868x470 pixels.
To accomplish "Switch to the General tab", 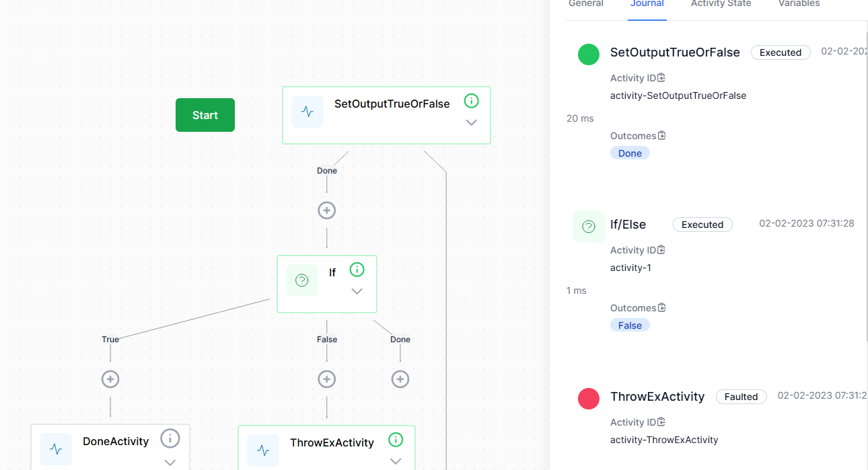I will [x=586, y=4].
